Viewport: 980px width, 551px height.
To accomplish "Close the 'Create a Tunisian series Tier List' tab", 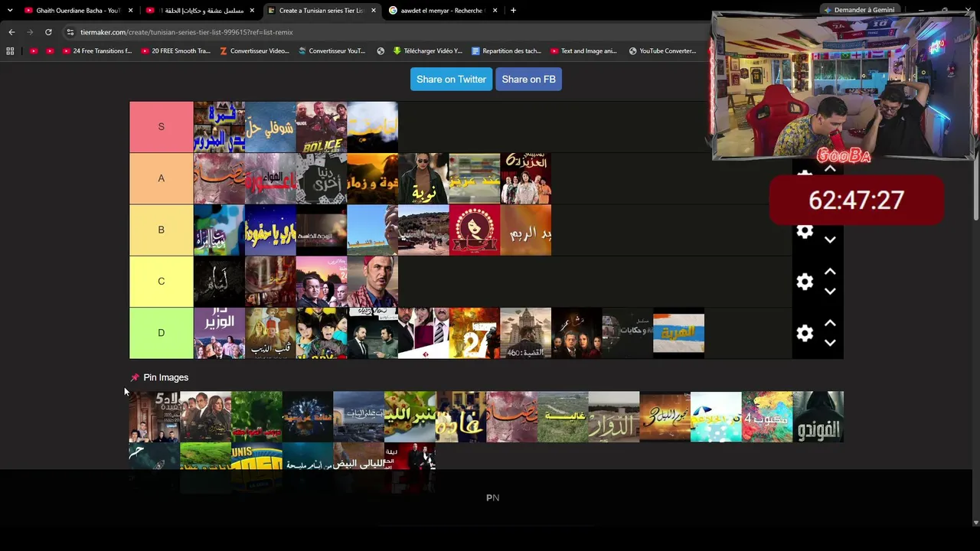I will point(374,11).
